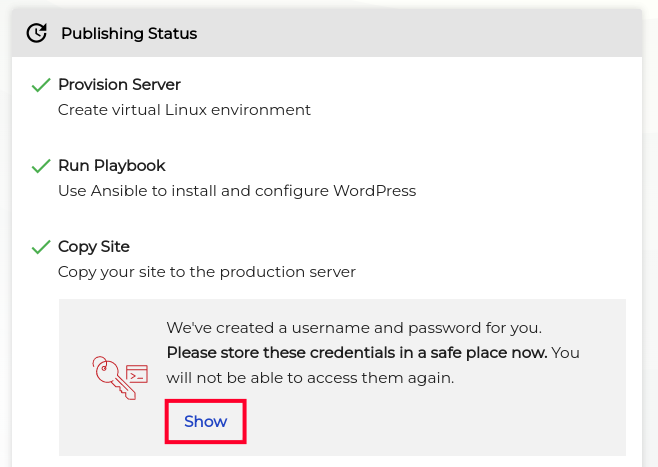Click the green checkmark beside Copy Site
Screen dimensions: 658x467
pyautogui.click(x=41, y=247)
